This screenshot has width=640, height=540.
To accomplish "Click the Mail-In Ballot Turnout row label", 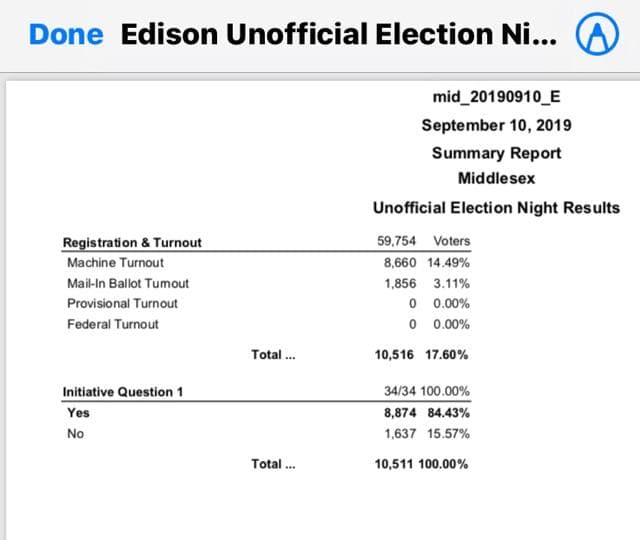I will coord(127,283).
